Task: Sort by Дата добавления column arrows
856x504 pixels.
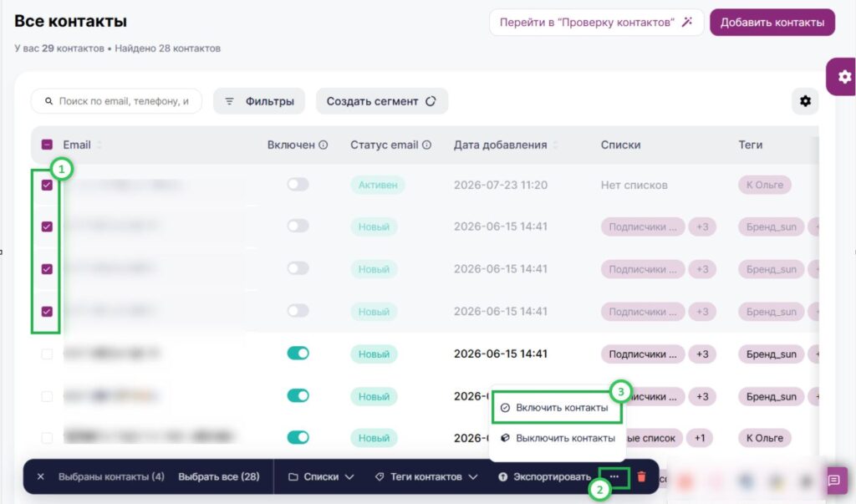Action: (555, 145)
